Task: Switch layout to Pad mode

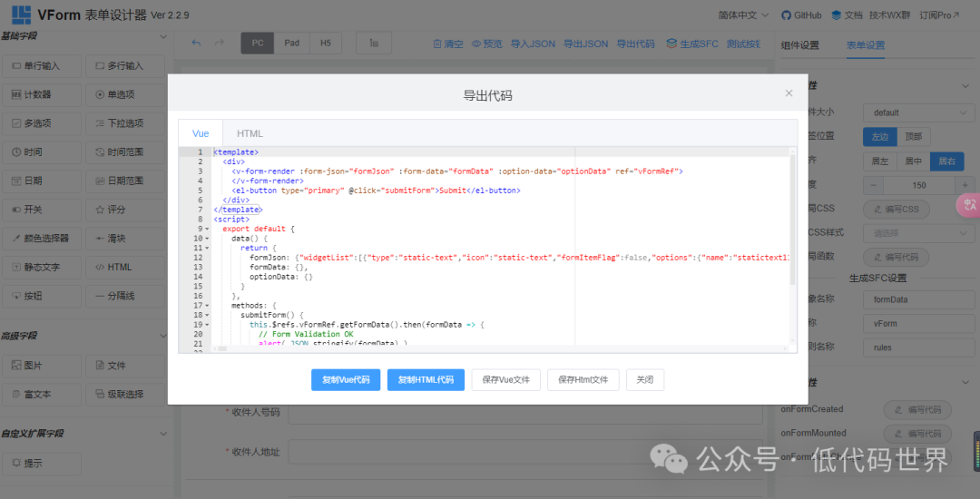Action: tap(291, 43)
